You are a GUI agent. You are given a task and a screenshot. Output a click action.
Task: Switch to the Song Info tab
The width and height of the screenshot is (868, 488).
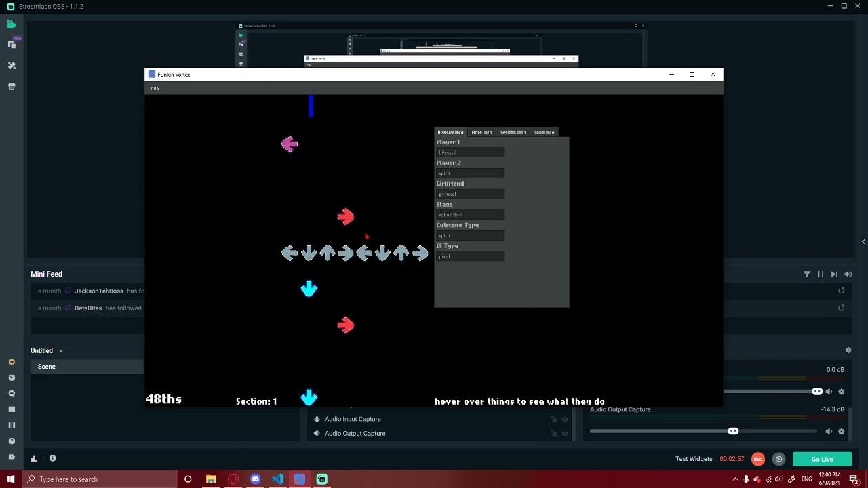(x=544, y=132)
